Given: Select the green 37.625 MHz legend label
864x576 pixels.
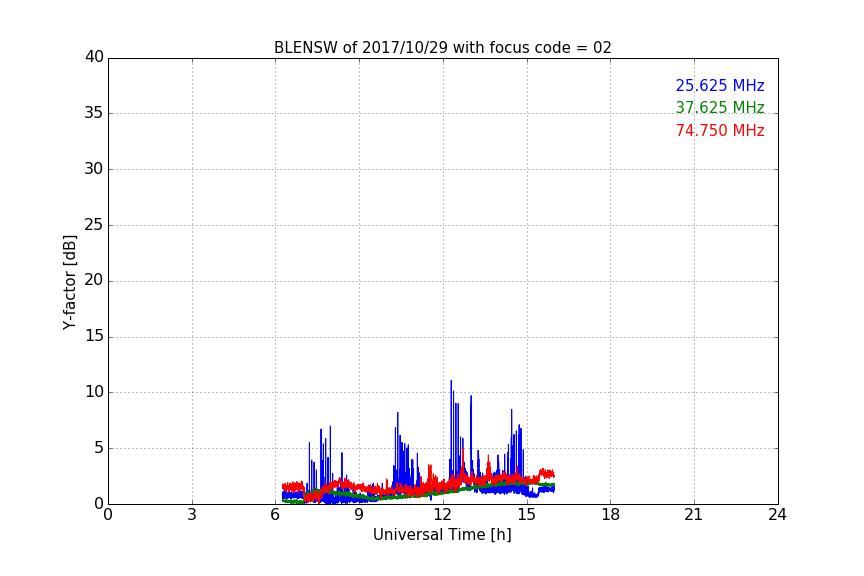Looking at the screenshot, I should pyautogui.click(x=719, y=108).
